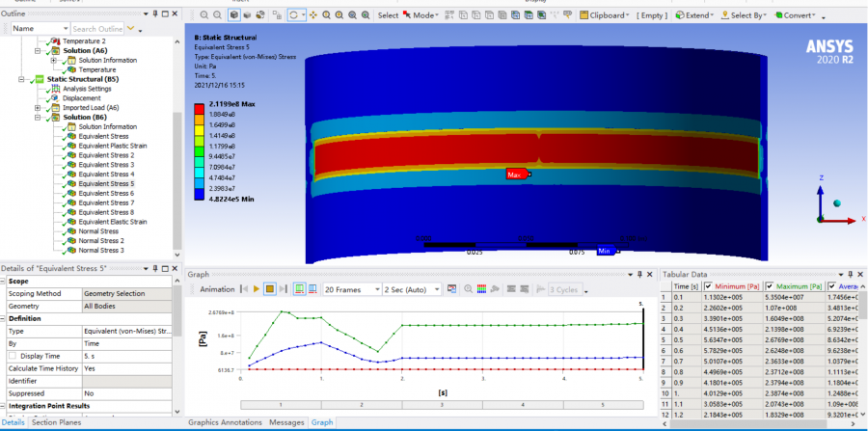Select Equivalent Plastic Strain in outline
Viewport: 868px width, 431px height.
pyautogui.click(x=114, y=146)
